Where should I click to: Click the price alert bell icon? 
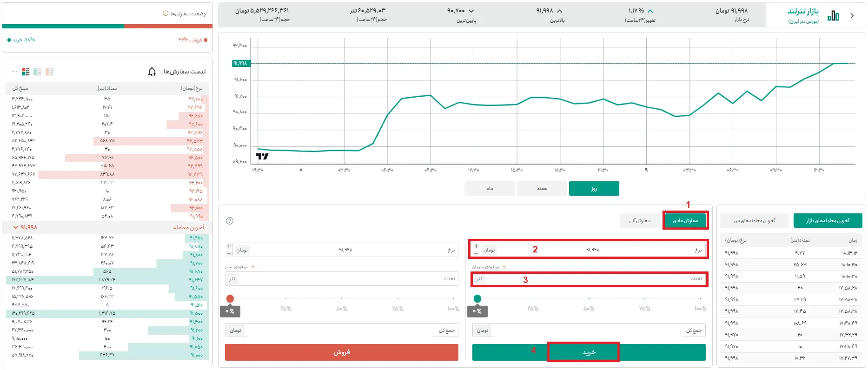(152, 72)
